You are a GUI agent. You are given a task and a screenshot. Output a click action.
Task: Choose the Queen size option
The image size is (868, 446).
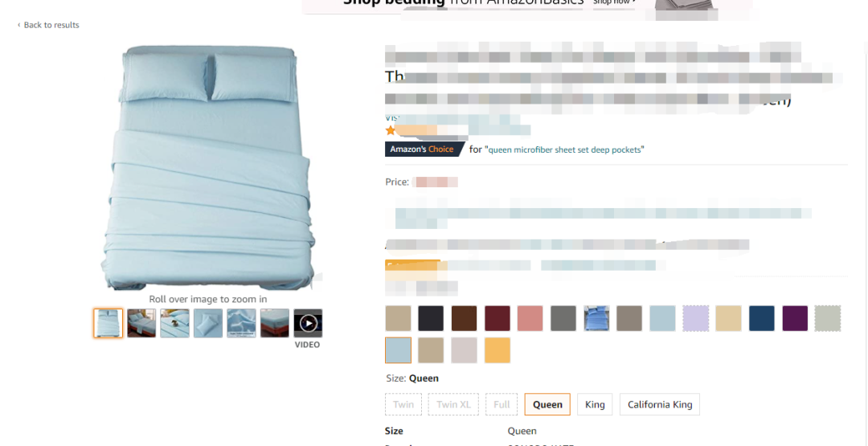point(547,404)
